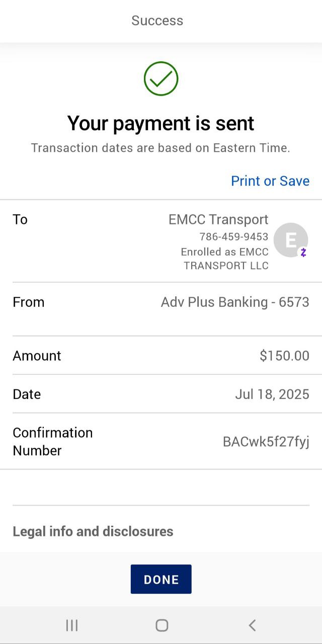Expand Legal info and disclosures section
322x644 pixels.
pos(93,531)
